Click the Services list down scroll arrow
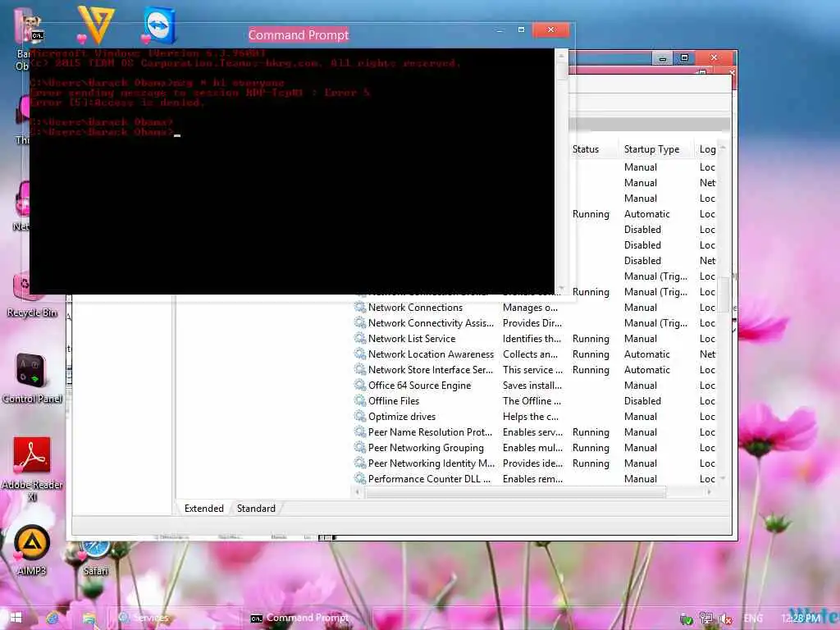Screen dimensions: 840x630 click(724, 478)
